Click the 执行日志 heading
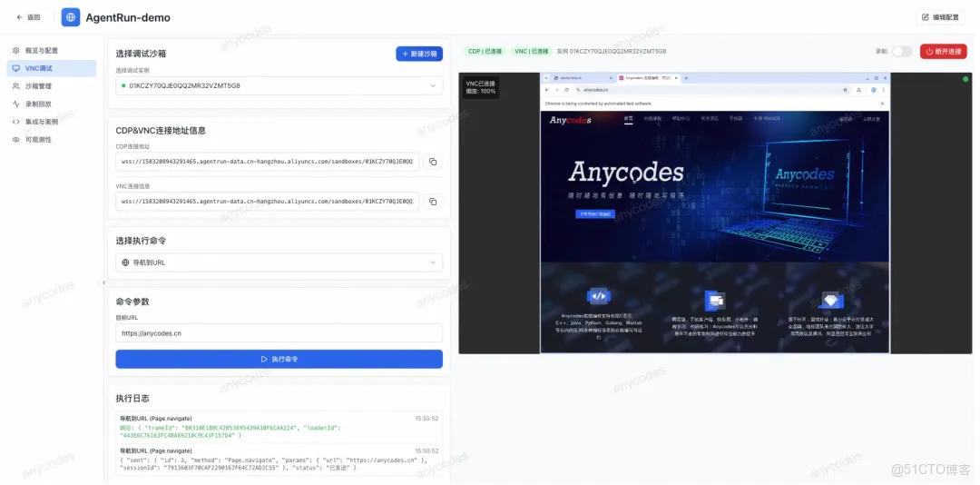The width and height of the screenshot is (980, 485). coord(132,398)
